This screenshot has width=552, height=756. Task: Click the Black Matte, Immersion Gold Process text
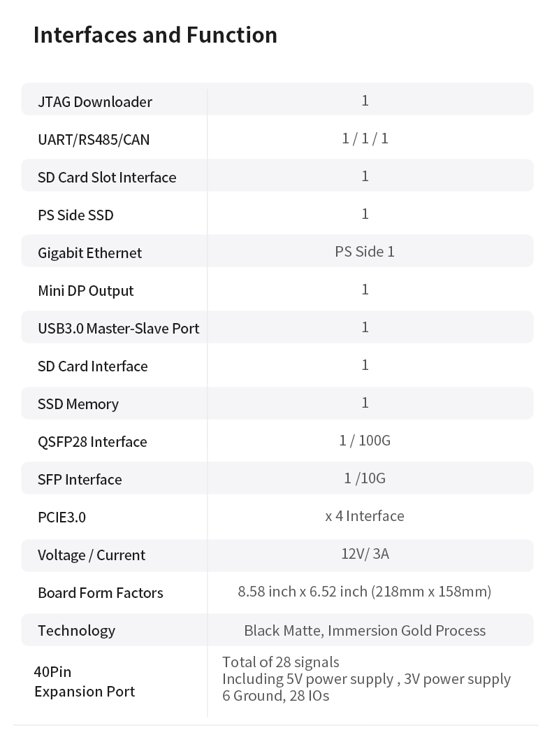(365, 631)
